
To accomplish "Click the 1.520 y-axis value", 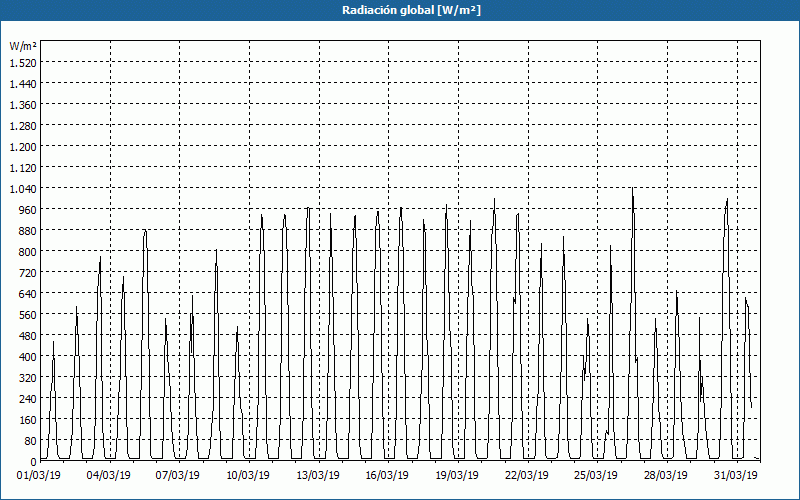I will click(23, 63).
